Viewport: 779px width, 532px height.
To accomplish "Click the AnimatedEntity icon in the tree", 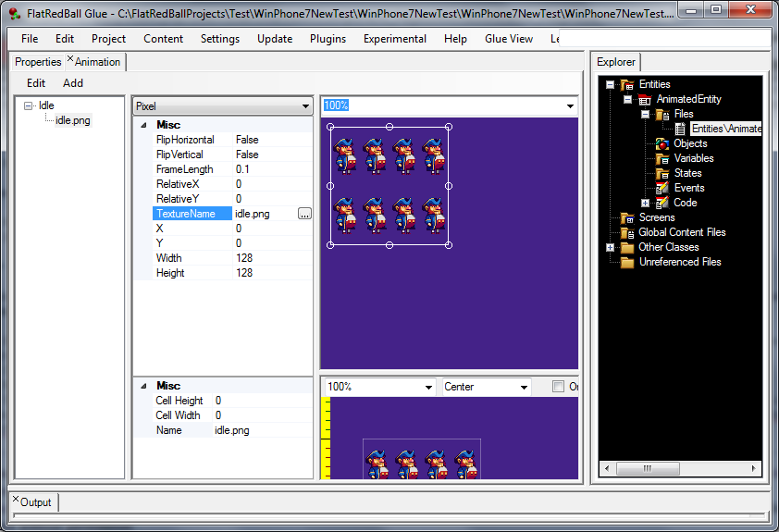I will coord(645,99).
